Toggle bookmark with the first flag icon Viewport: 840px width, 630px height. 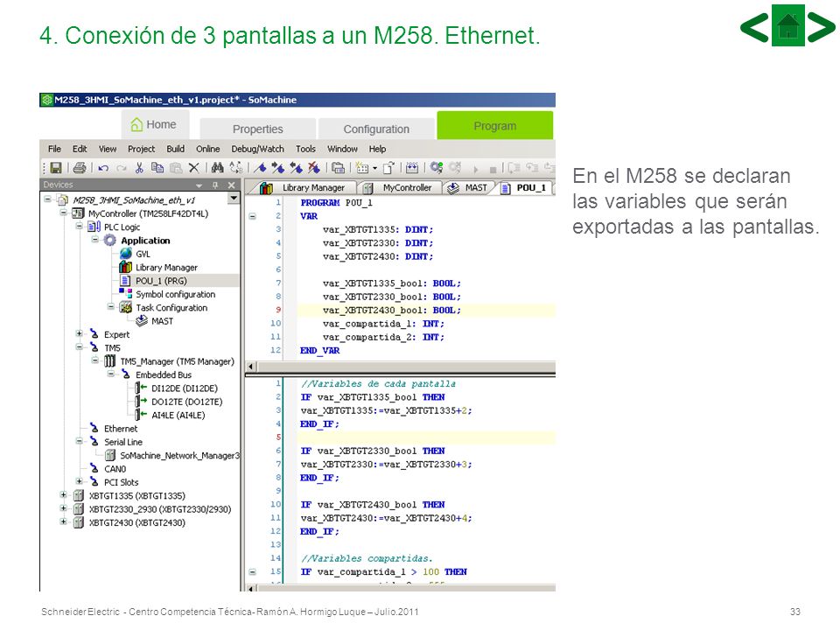click(260, 168)
